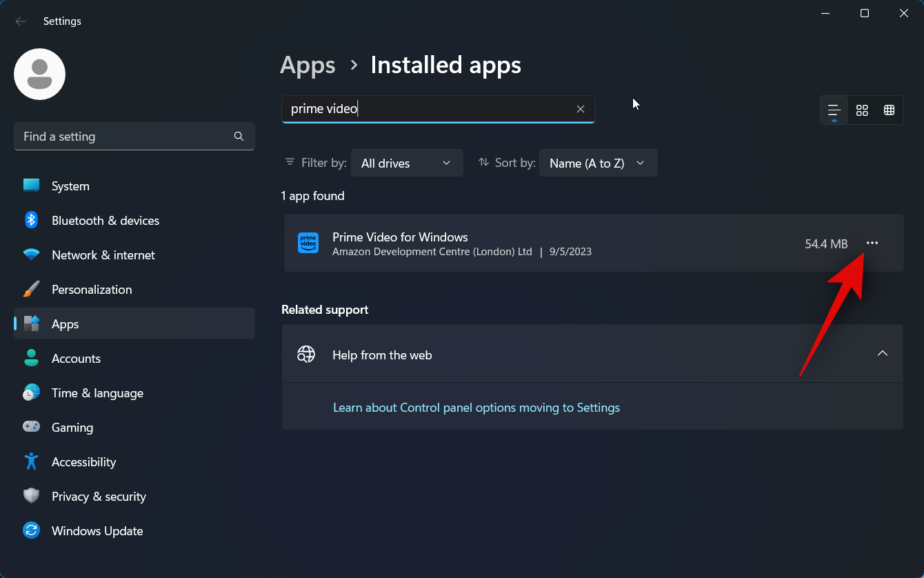Click the Find a setting search field

(124, 137)
